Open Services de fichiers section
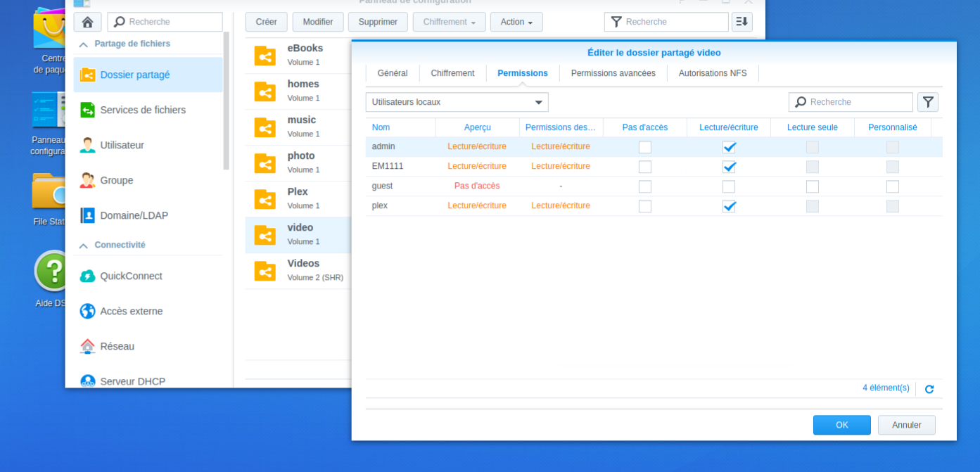This screenshot has width=980, height=472. (143, 110)
